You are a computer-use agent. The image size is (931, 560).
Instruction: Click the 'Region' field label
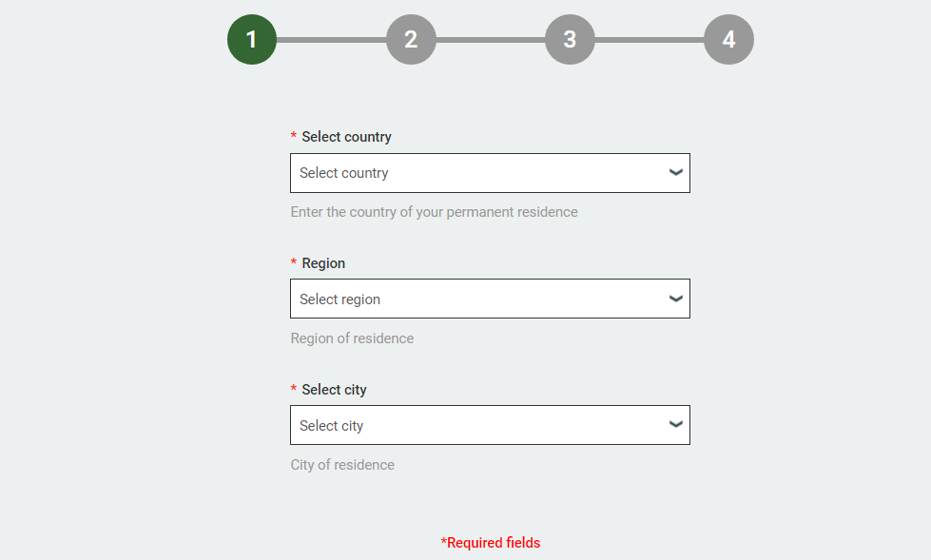[323, 263]
